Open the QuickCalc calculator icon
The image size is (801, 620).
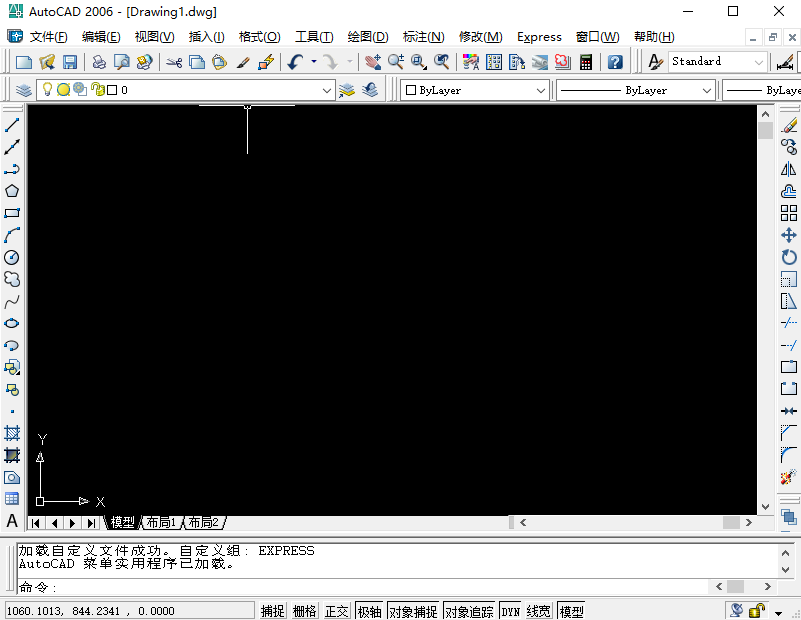pyautogui.click(x=585, y=62)
